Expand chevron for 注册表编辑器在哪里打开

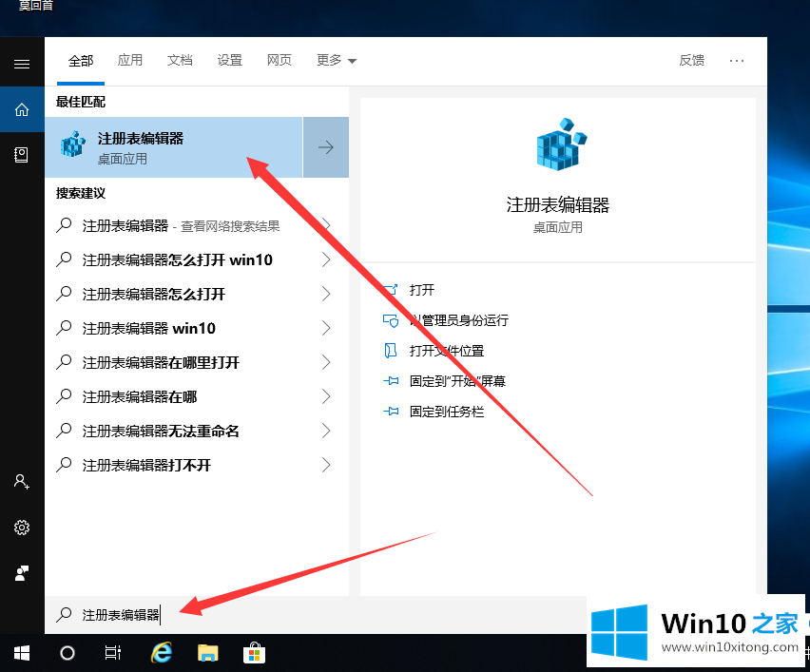pos(326,362)
